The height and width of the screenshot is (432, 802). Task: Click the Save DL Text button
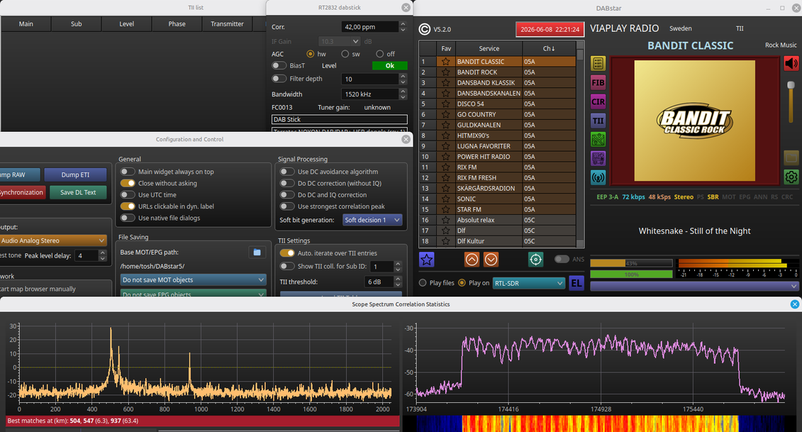point(78,193)
